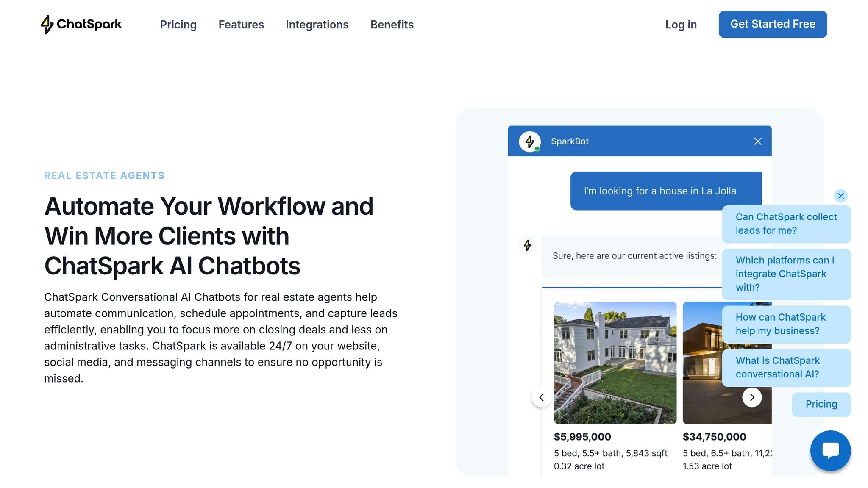868x488 pixels.
Task: Expand the Integrations navigation item
Action: point(317,25)
